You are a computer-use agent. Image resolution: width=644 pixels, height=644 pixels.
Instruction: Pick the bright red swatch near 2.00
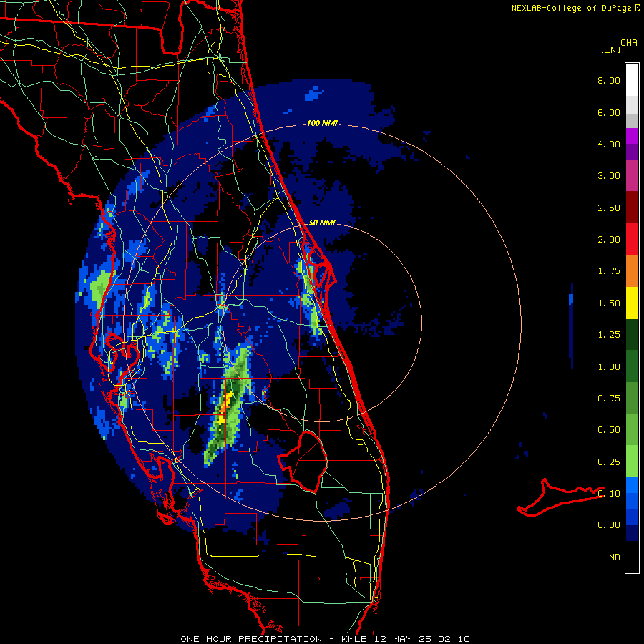[x=632, y=239]
